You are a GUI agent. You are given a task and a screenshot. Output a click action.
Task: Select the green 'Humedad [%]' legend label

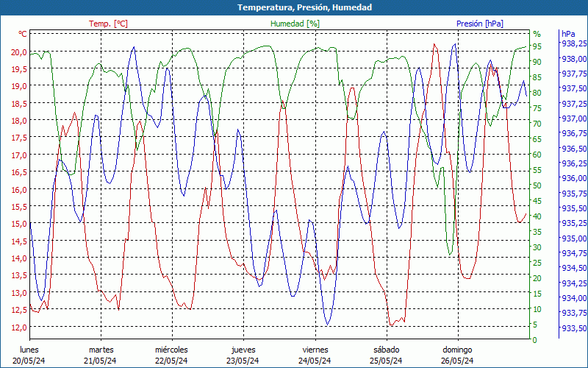pyautogui.click(x=295, y=24)
